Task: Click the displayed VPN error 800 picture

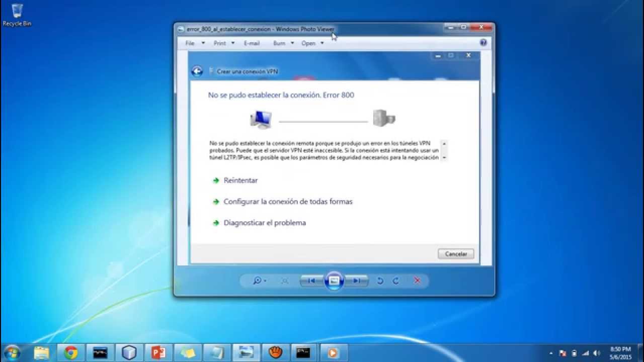Action: (x=334, y=158)
